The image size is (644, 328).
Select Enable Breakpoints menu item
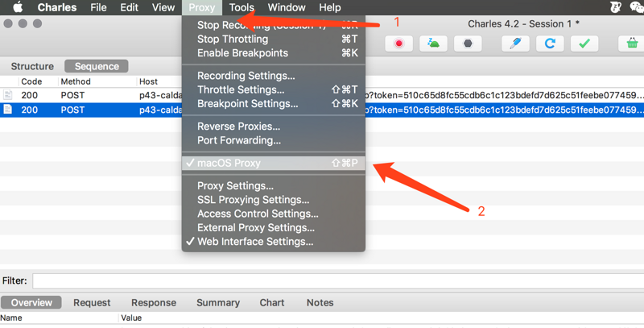click(274, 53)
